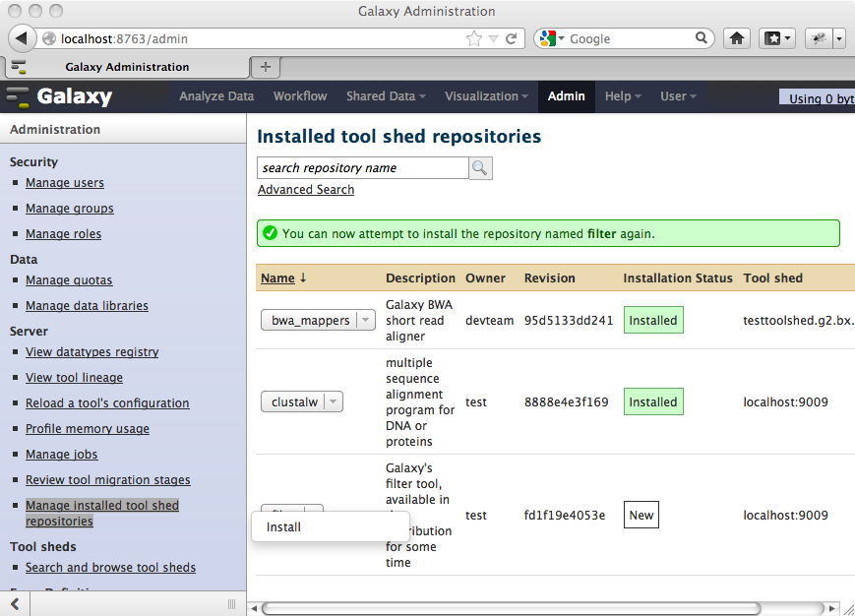Image resolution: width=855 pixels, height=616 pixels.
Task: Open Review tool migration stages
Action: 108,480
